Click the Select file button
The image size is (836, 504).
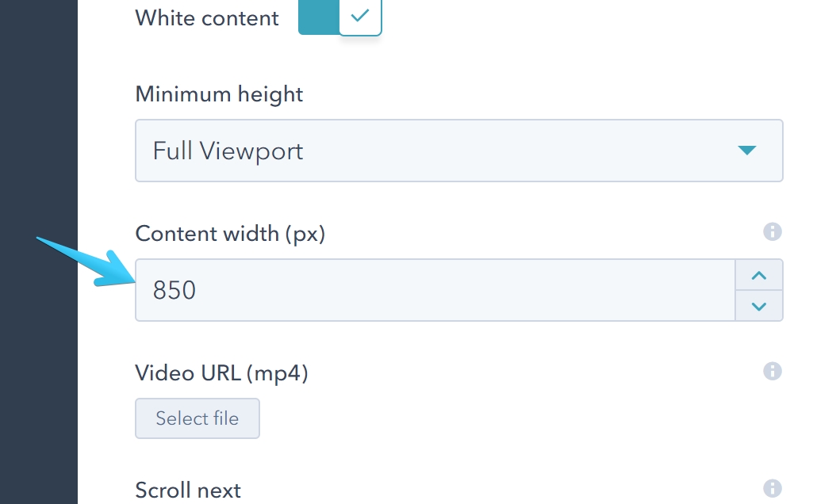(197, 418)
